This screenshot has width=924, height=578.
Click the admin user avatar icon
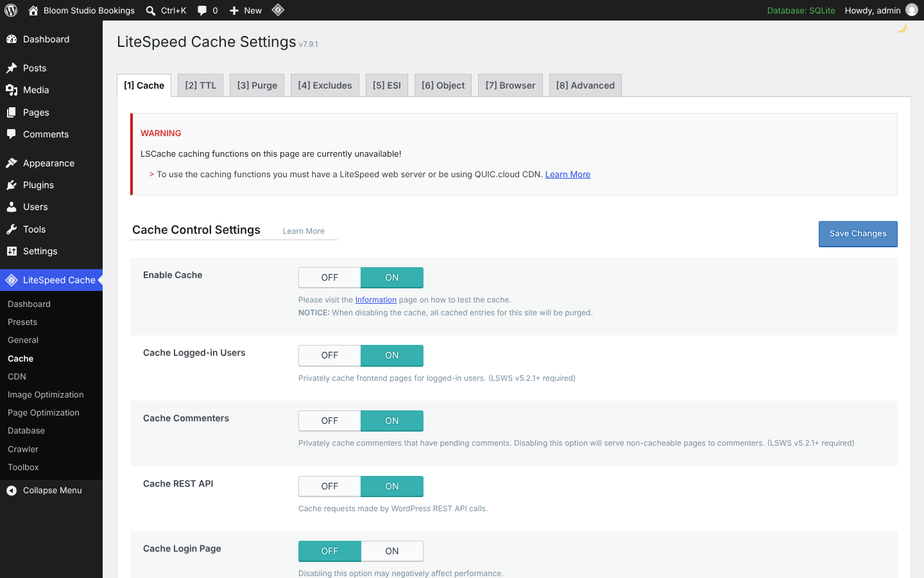click(x=912, y=10)
